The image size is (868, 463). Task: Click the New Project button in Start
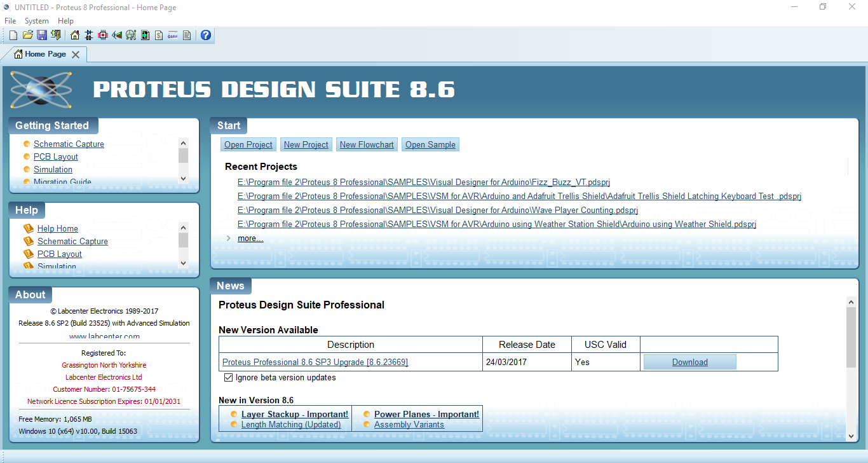(x=306, y=144)
